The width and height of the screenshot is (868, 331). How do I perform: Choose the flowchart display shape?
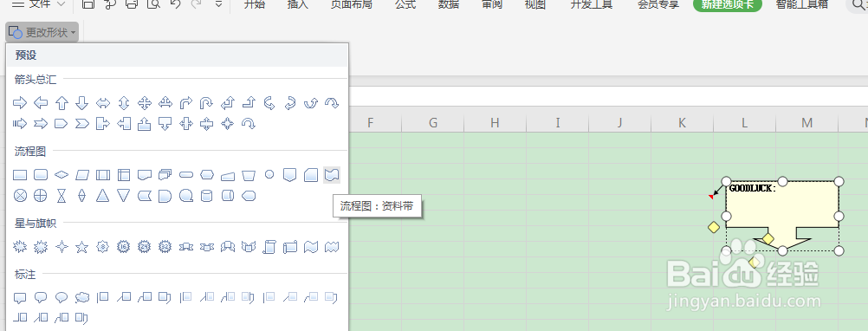pyautogui.click(x=249, y=195)
